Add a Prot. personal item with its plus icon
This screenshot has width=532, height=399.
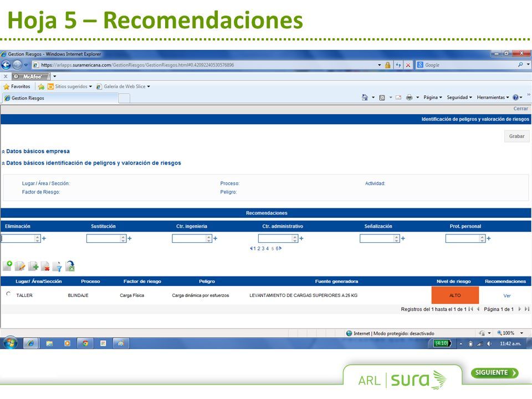[x=489, y=238]
